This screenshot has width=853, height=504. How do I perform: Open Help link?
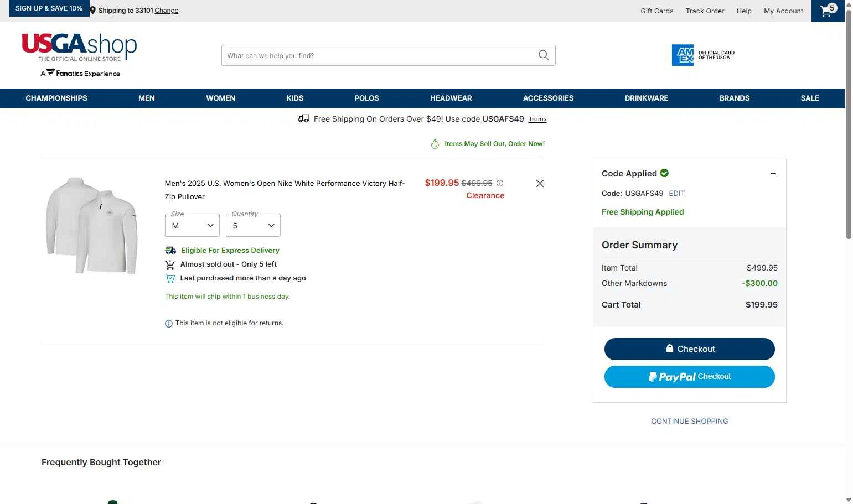coord(744,11)
